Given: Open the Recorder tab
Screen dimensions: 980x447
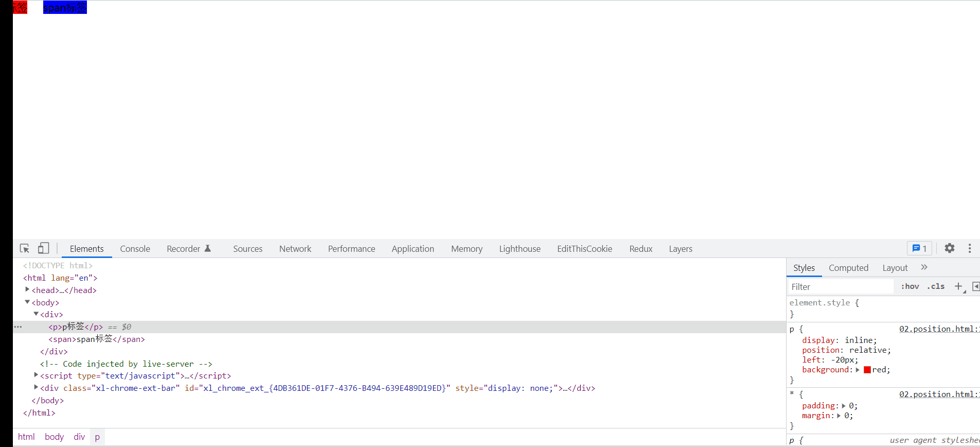Looking at the screenshot, I should coord(184,249).
